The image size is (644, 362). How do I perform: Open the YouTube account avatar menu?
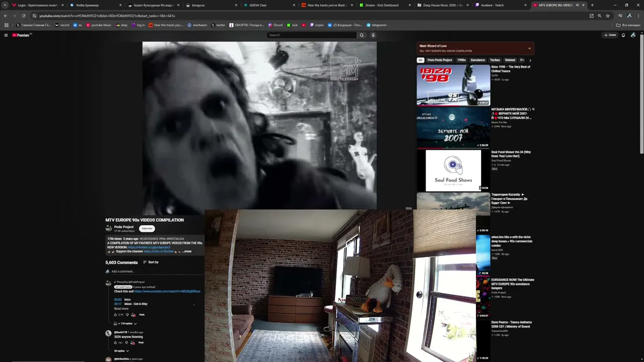click(633, 35)
